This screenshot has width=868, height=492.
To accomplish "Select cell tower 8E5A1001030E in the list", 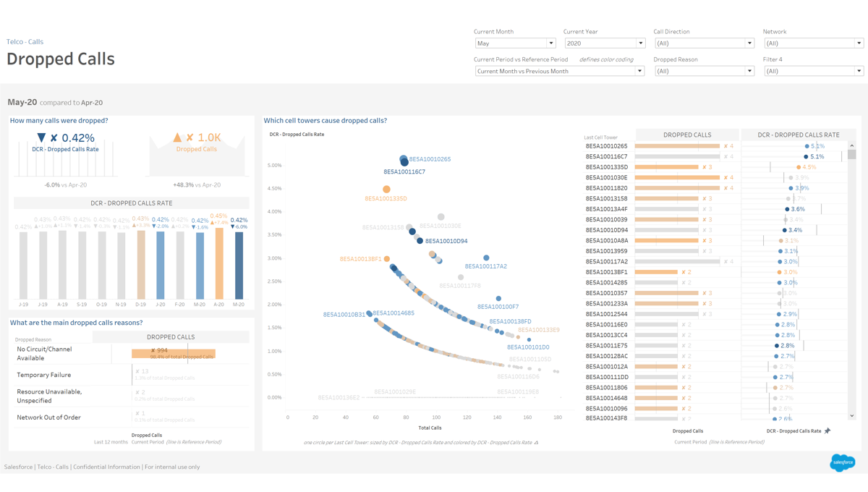I will tap(606, 177).
